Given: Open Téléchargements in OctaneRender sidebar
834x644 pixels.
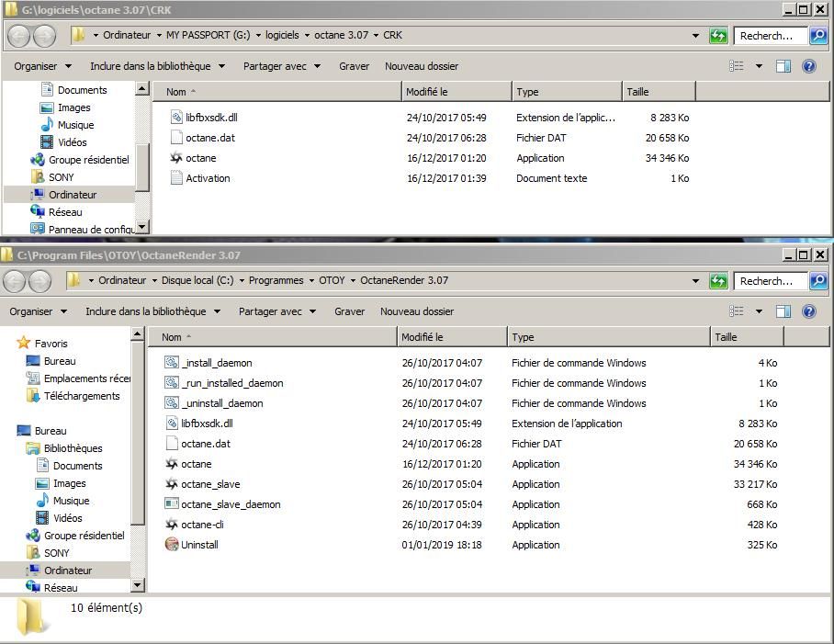Looking at the screenshot, I should [73, 396].
